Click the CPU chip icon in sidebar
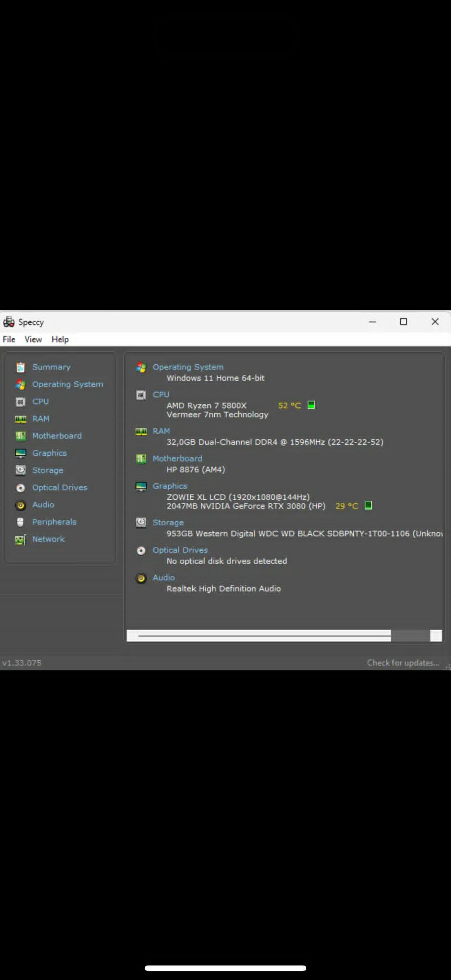 [x=20, y=402]
